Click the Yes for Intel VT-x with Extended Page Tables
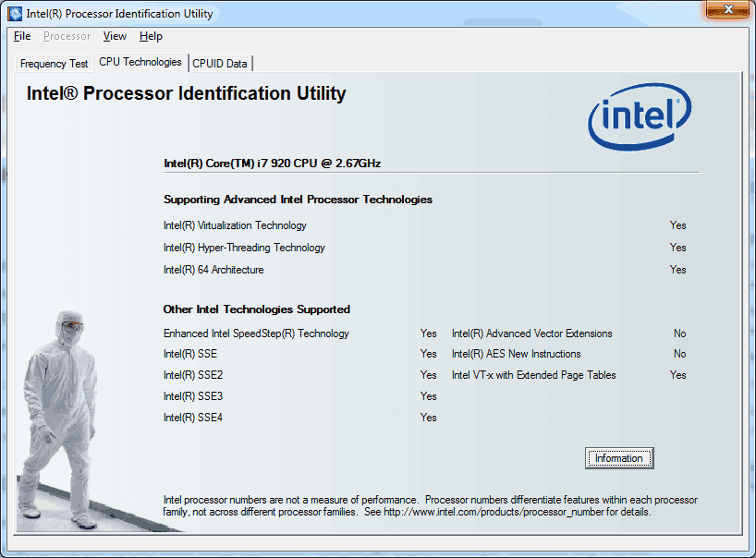 coord(677,375)
